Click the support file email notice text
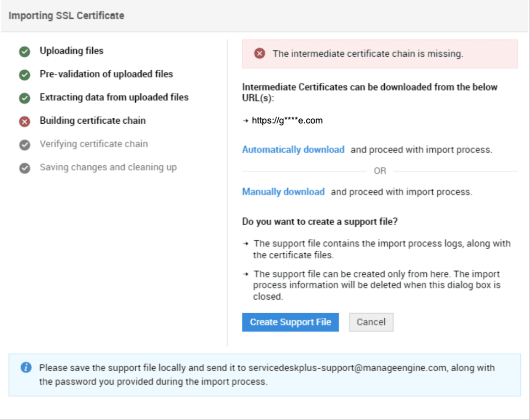530x420 pixels. [266, 374]
